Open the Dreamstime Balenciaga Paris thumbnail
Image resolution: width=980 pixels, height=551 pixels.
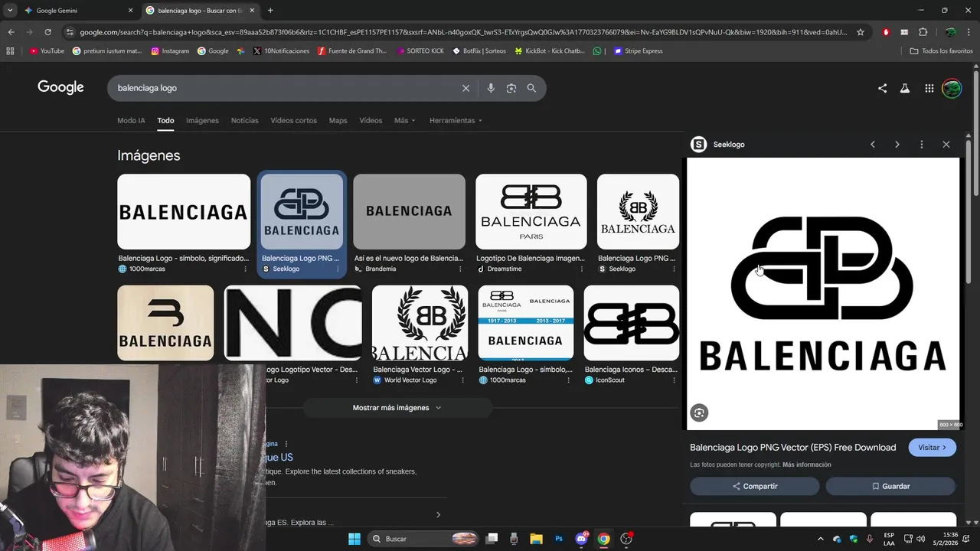(x=531, y=211)
